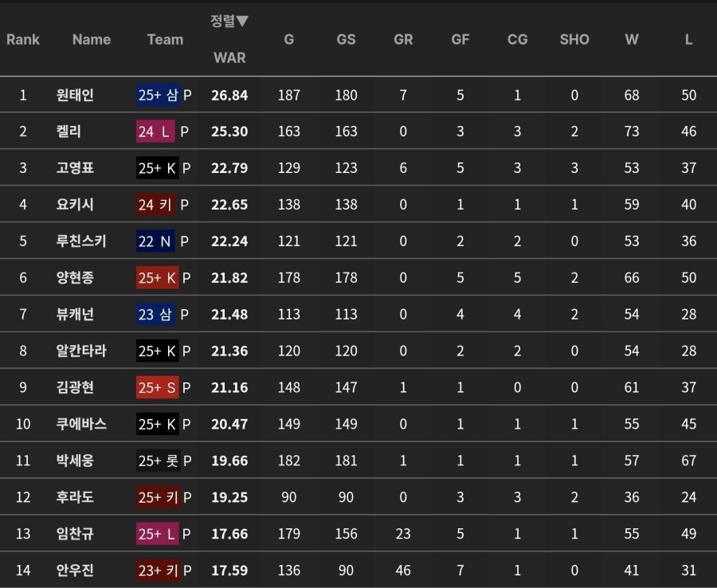Click 고영표's black 25+ K team badge
Viewport: 717px width, 588px height.
click(x=158, y=168)
